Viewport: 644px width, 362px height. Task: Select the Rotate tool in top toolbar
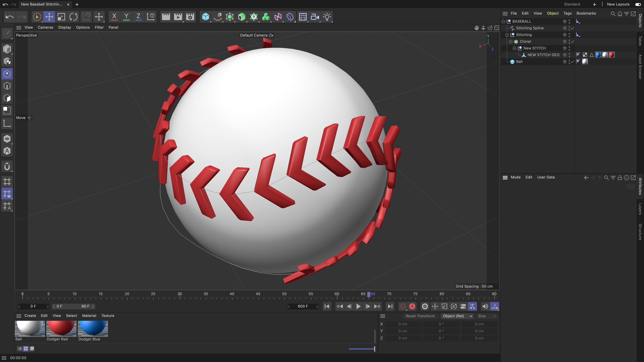[x=73, y=17]
